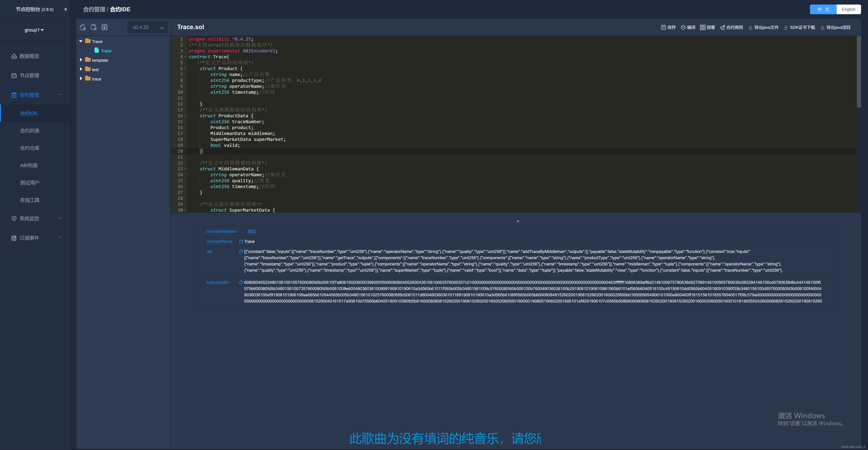Collapse the sidebar with arrow toggle
The height and width of the screenshot is (450, 868).
tap(65, 9)
